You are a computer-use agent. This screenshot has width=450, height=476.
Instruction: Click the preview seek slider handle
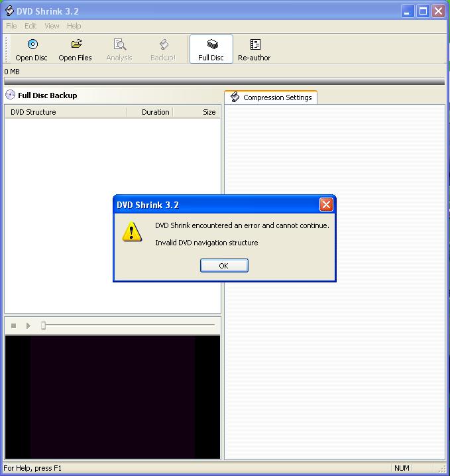[44, 326]
